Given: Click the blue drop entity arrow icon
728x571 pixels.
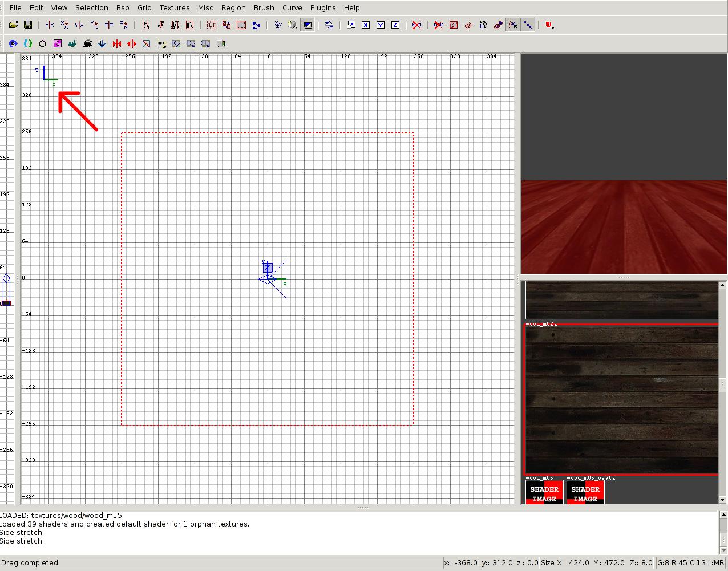Looking at the screenshot, I should pos(102,43).
